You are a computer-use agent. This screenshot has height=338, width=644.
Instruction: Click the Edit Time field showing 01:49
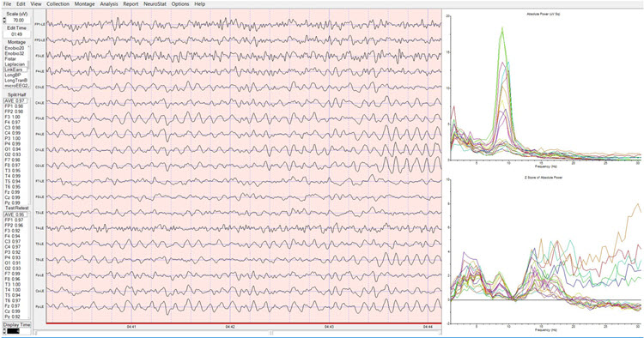[x=17, y=34]
